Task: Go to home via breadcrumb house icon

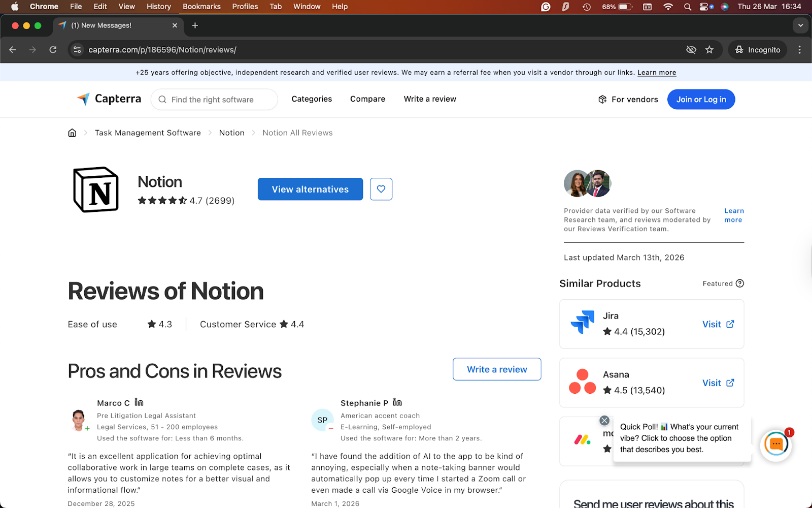Action: [x=72, y=133]
